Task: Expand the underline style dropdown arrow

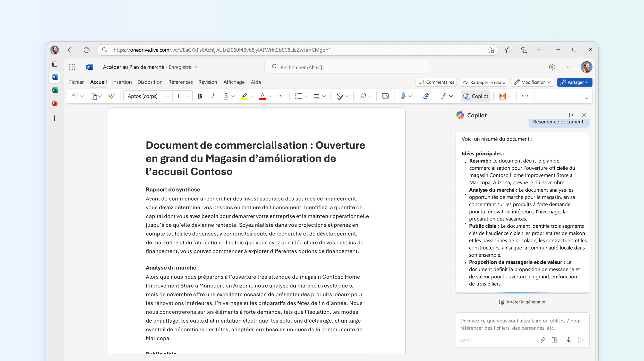Action: tap(233, 96)
